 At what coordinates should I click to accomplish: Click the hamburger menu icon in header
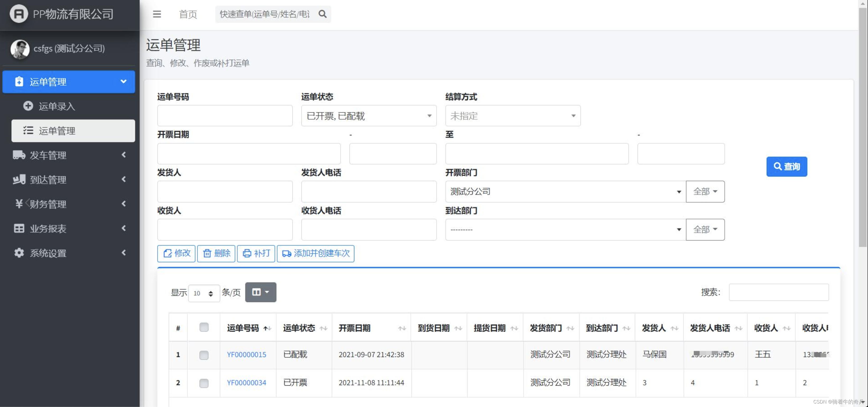[157, 14]
